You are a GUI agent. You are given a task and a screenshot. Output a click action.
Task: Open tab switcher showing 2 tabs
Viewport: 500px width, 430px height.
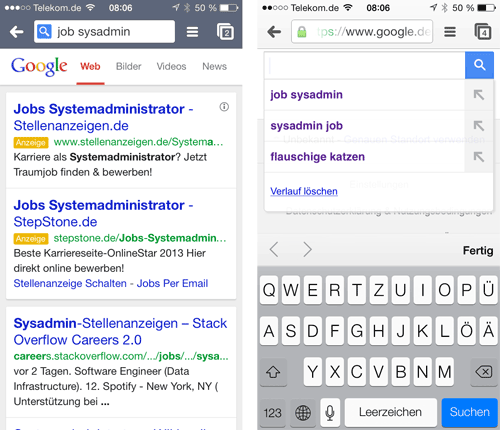tap(225, 32)
